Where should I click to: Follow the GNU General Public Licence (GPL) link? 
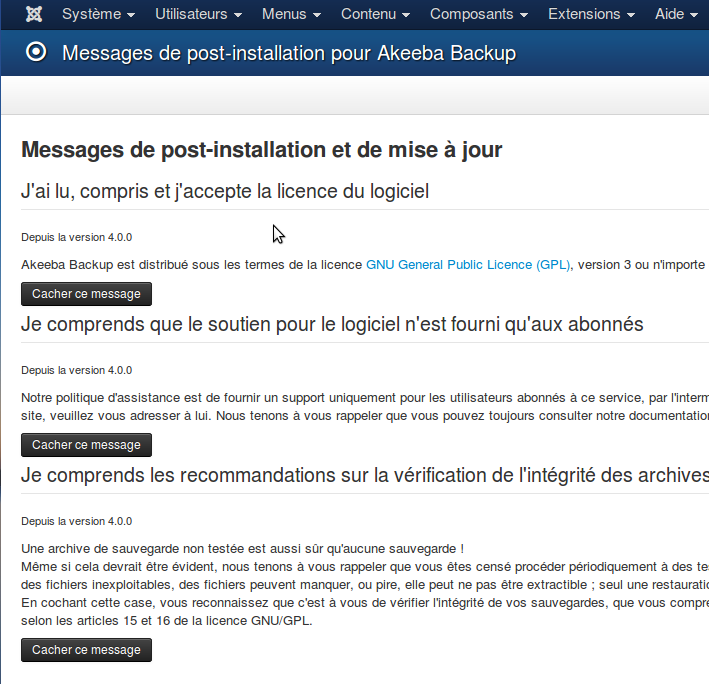(468, 265)
